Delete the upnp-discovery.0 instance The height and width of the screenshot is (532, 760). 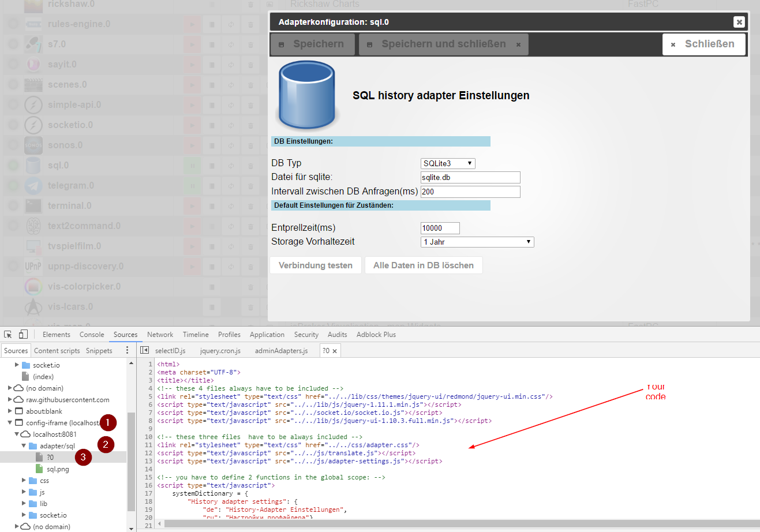(x=250, y=267)
